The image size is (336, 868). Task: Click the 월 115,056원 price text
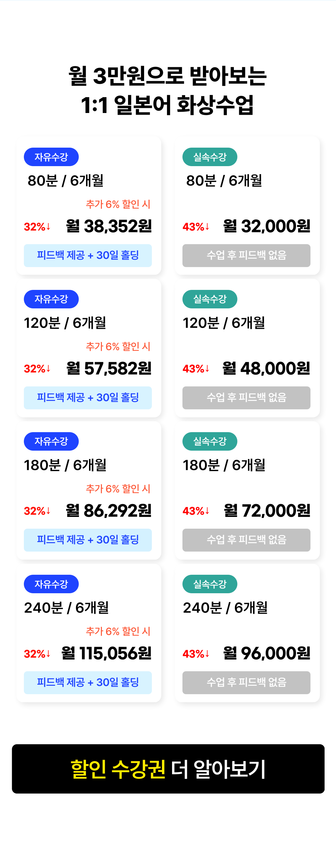(107, 653)
